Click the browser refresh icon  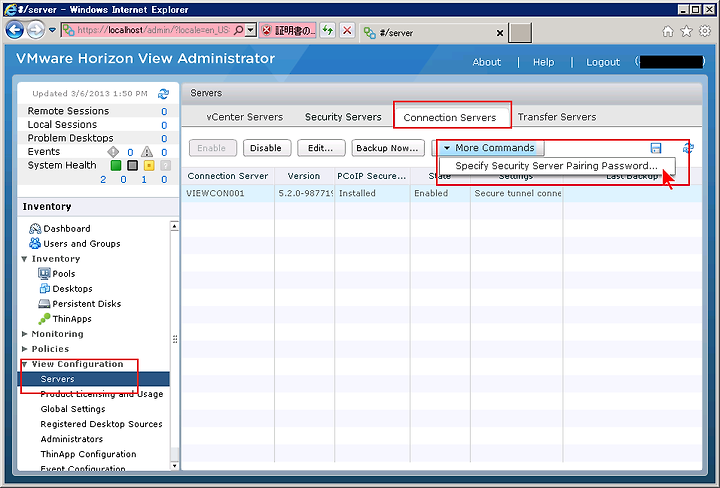(327, 31)
